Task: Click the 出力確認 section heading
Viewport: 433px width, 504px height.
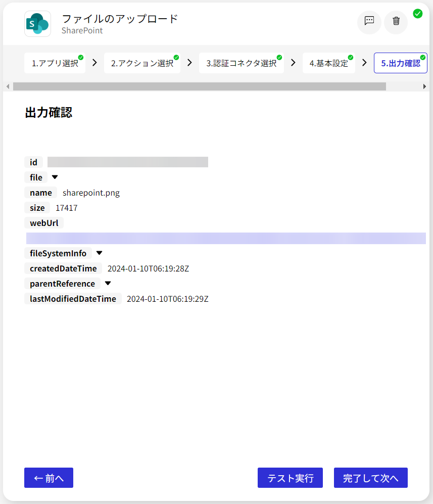Action: (49, 113)
